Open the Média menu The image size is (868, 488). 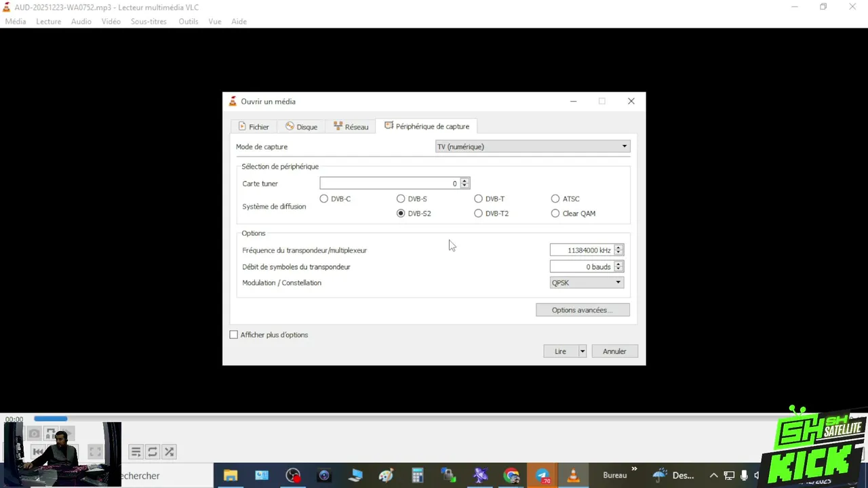[x=16, y=22]
